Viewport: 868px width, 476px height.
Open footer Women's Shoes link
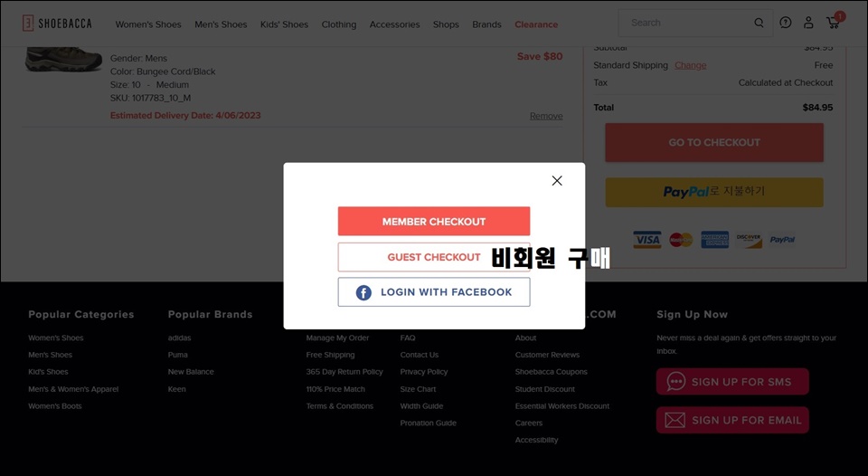(56, 338)
